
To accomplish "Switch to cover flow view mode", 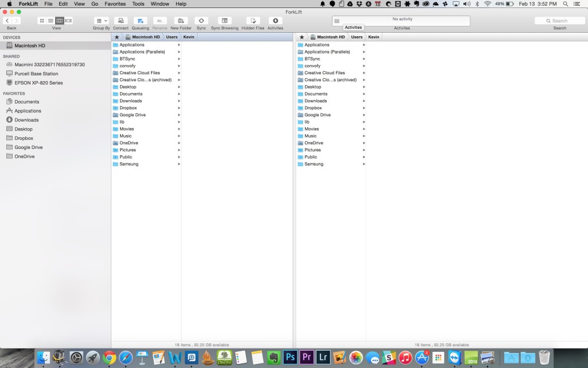I will pyautogui.click(x=68, y=21).
